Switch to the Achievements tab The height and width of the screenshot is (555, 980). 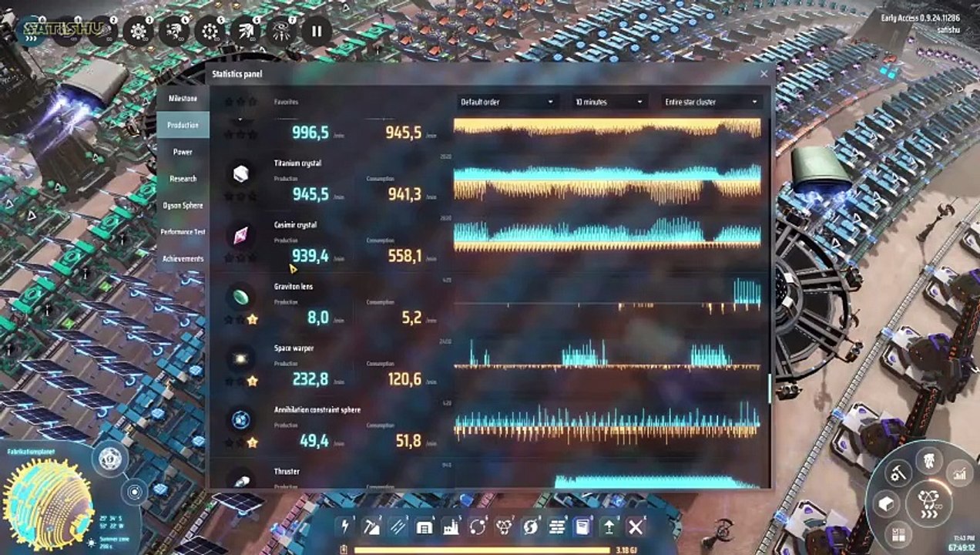pos(183,259)
